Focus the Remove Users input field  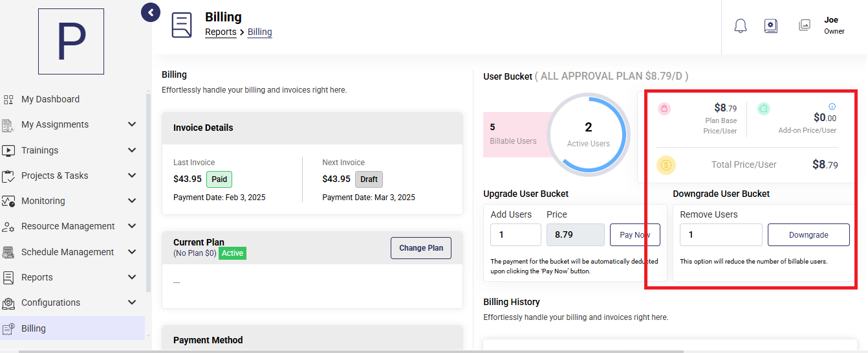[x=721, y=235]
